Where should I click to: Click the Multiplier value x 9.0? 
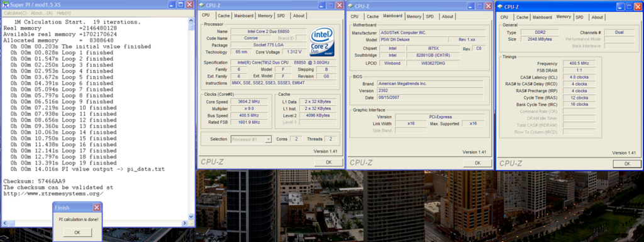[249, 108]
